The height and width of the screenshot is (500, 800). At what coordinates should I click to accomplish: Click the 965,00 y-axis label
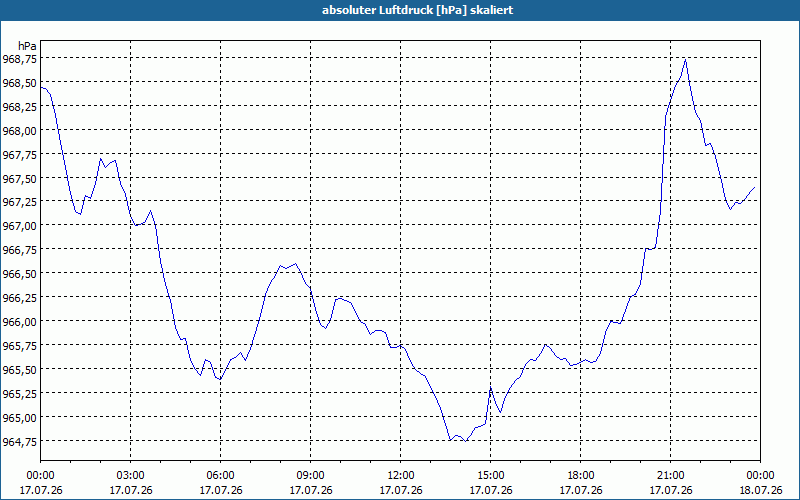pos(19,417)
